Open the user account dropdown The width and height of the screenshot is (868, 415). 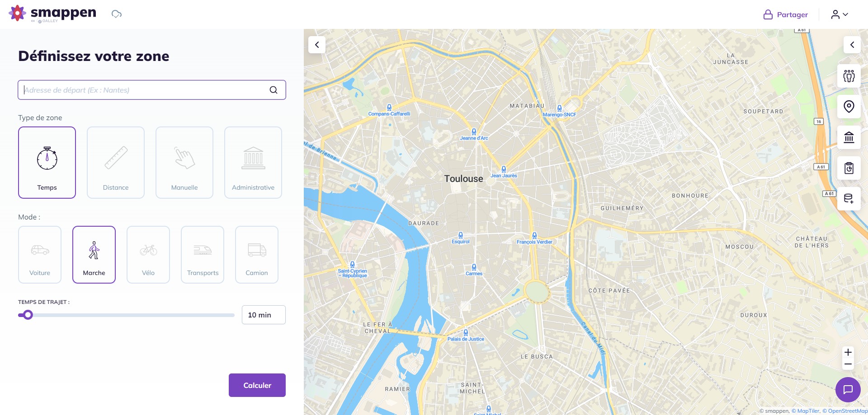pos(840,14)
